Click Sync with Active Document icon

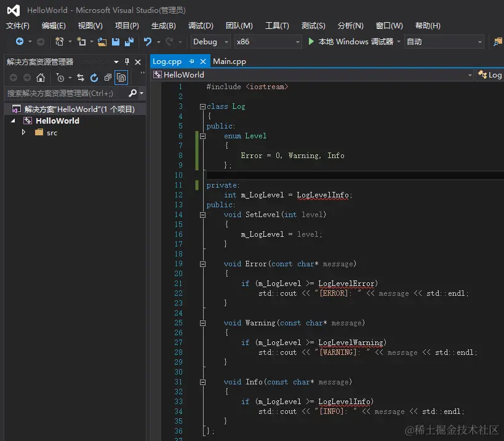tap(81, 77)
